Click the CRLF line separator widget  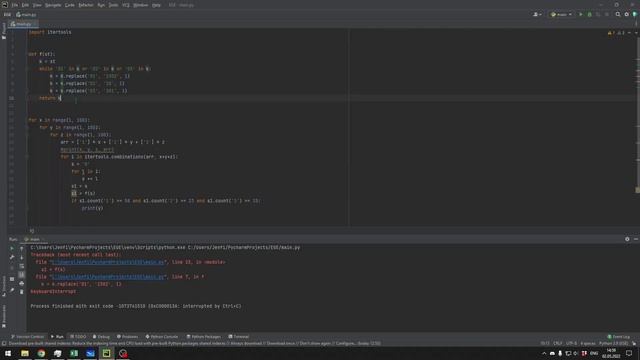pyautogui.click(x=558, y=344)
